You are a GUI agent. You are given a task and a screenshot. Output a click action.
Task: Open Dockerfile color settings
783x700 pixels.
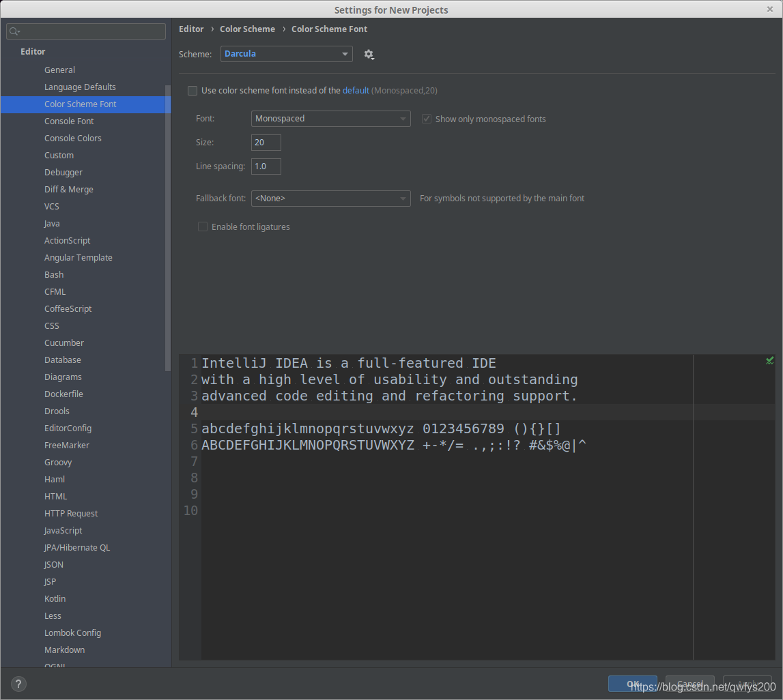[63, 394]
